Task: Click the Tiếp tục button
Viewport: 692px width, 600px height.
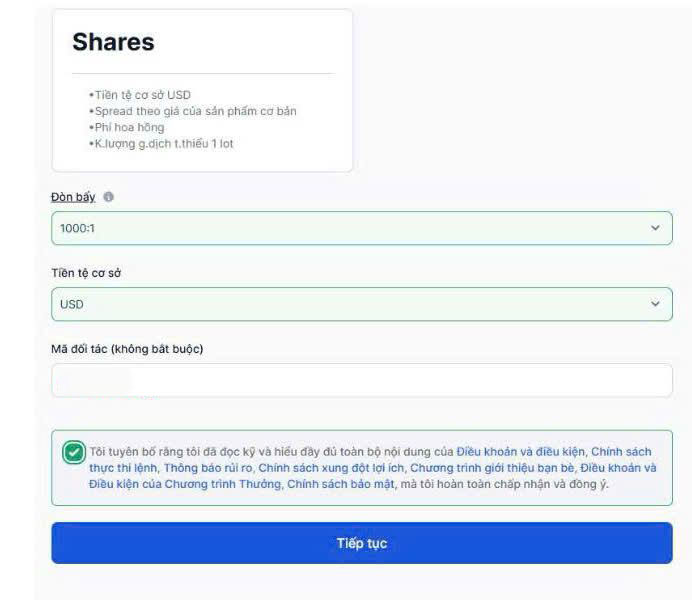Action: tap(362, 543)
